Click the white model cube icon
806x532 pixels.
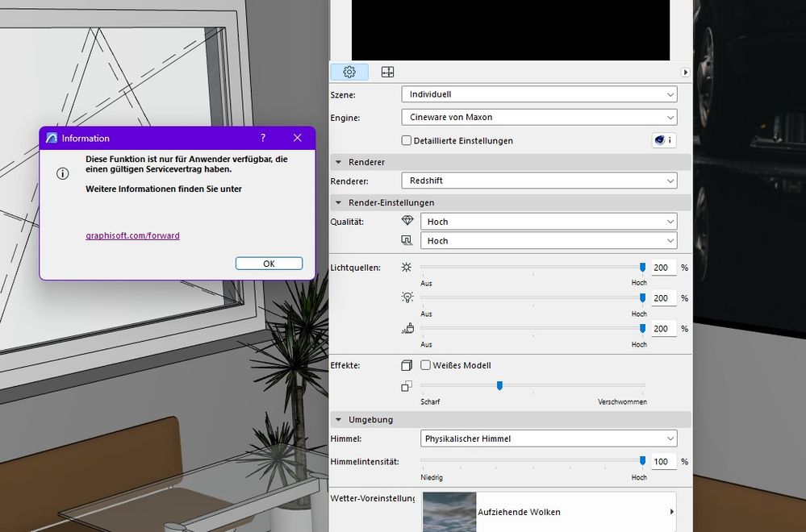(407, 365)
